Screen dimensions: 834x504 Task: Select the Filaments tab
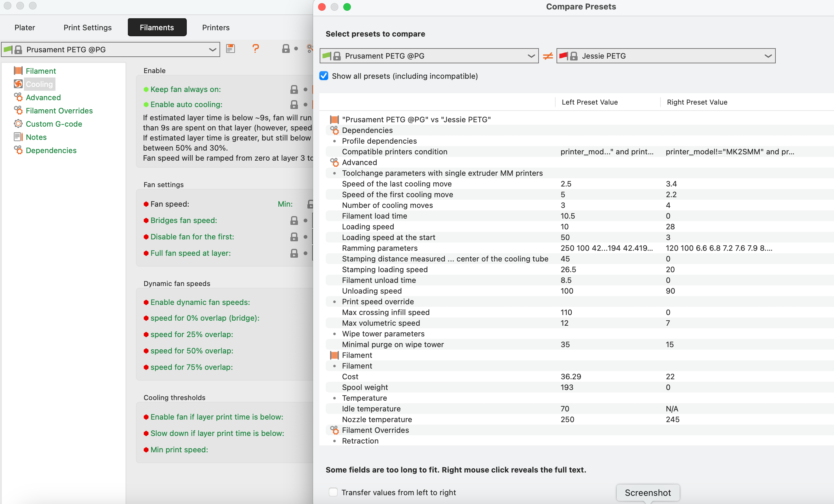tap(157, 27)
